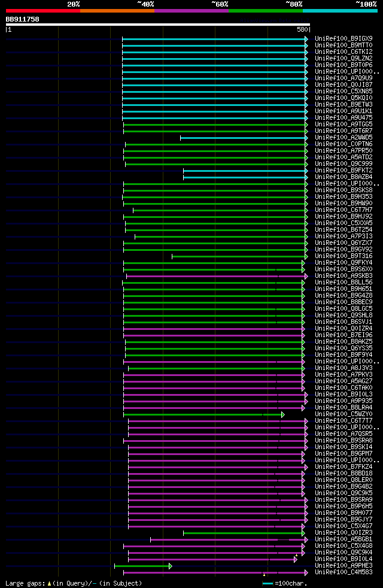
Task: Select the UniRef100_Q5KQI0 label
Action: [344, 98]
